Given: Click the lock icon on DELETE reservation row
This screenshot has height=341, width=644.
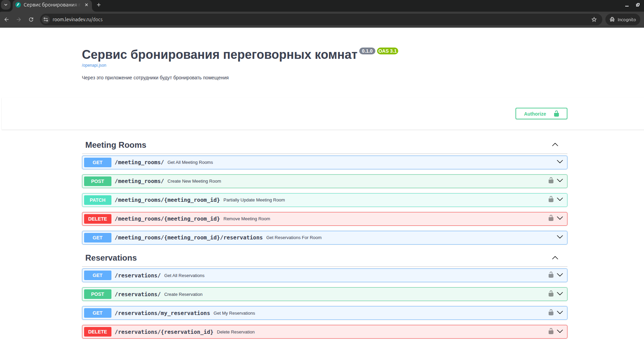Looking at the screenshot, I should [551, 331].
